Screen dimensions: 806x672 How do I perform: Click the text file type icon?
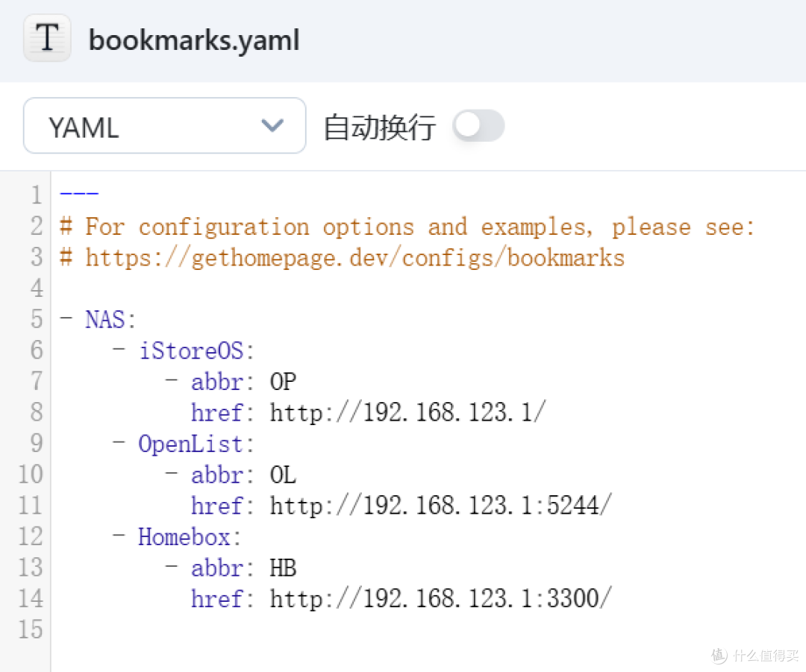47,39
